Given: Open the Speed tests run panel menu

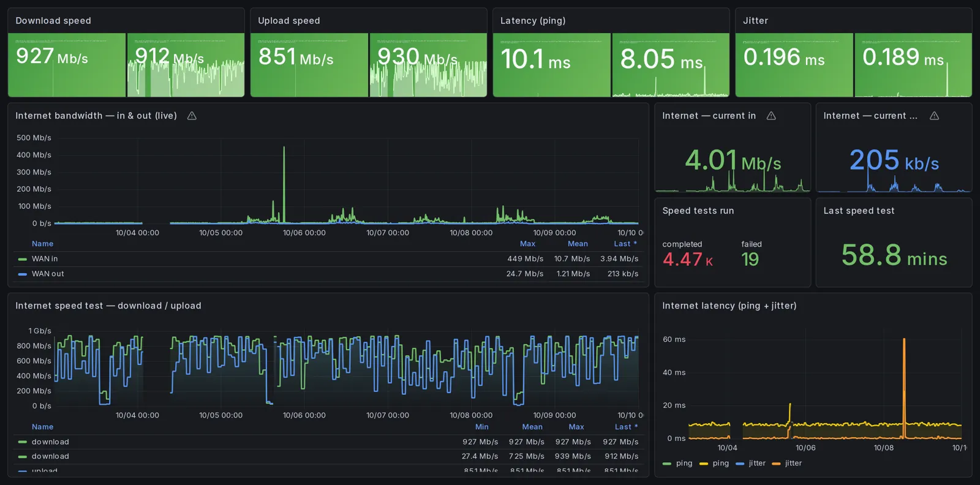Looking at the screenshot, I should (x=698, y=211).
